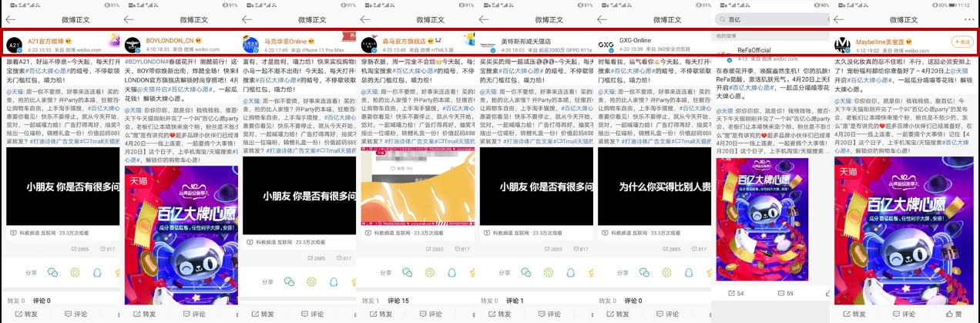The image size is (980, 323).
Task: Open the 59 comments counter on ReFaOfficial post
Action: tap(785, 294)
